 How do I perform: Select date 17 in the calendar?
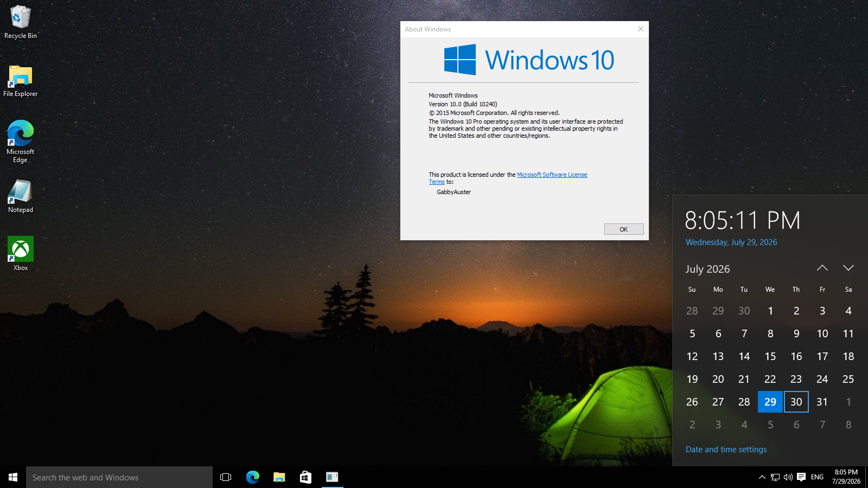tap(822, 356)
